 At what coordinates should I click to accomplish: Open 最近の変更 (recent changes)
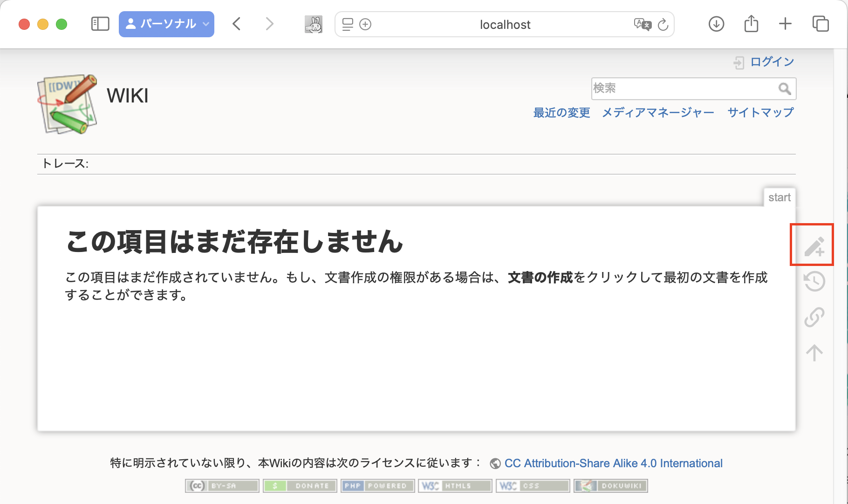(x=561, y=112)
